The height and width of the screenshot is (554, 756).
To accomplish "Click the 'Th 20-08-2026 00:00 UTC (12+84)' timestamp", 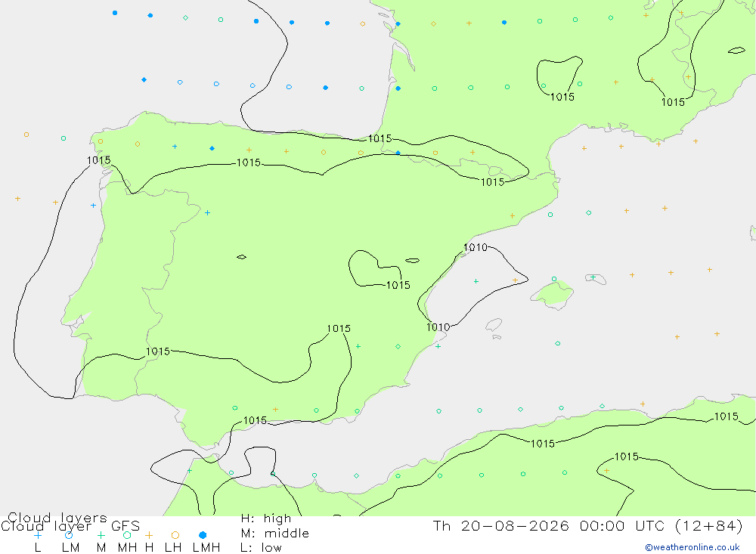I will 587,526.
